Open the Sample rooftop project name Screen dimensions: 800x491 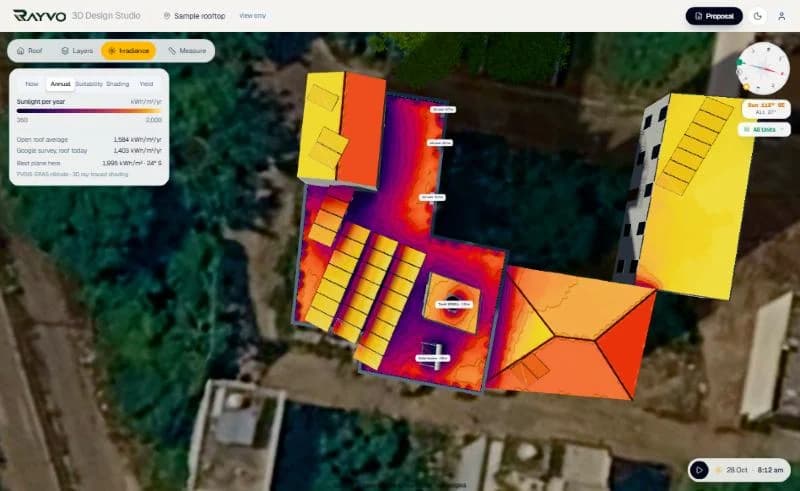[x=199, y=16]
